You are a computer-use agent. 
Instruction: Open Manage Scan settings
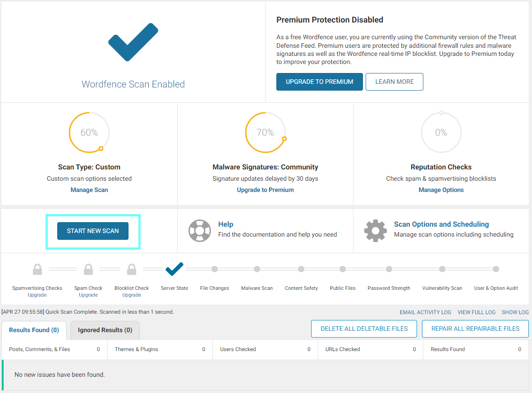(89, 190)
